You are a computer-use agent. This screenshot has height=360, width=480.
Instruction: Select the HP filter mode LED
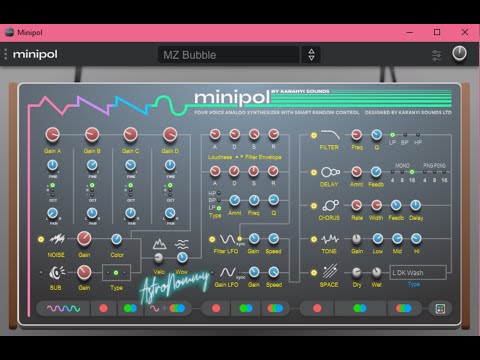pos(418,135)
